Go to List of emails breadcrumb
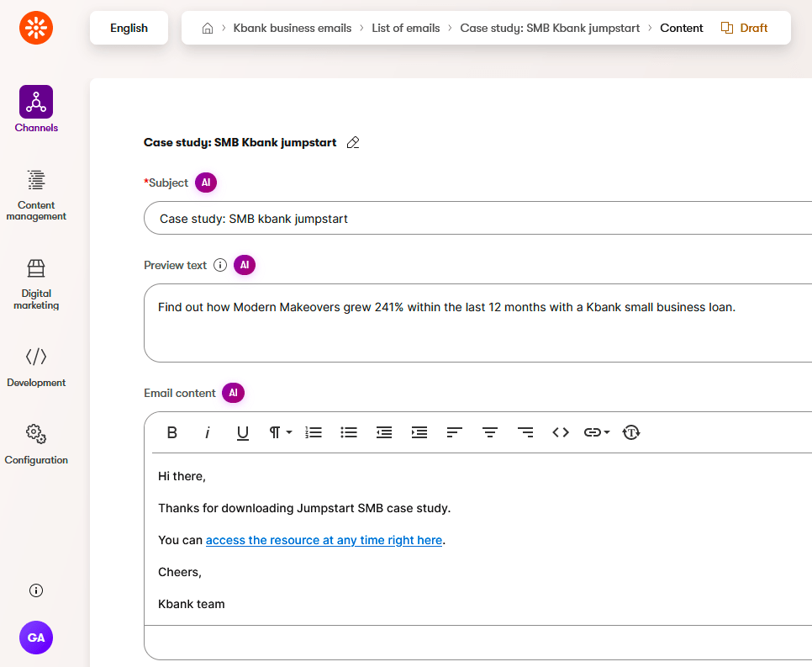Viewport: 812px width, 667px height. [x=405, y=28]
